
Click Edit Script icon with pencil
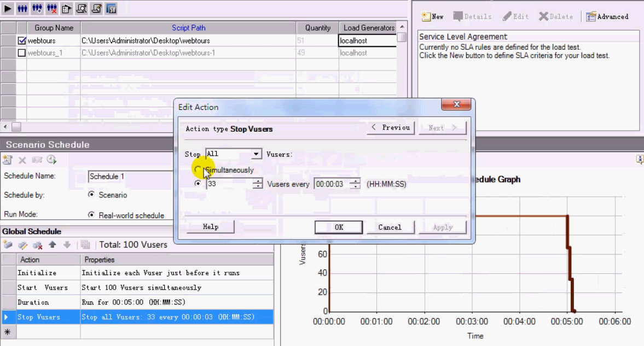click(96, 8)
